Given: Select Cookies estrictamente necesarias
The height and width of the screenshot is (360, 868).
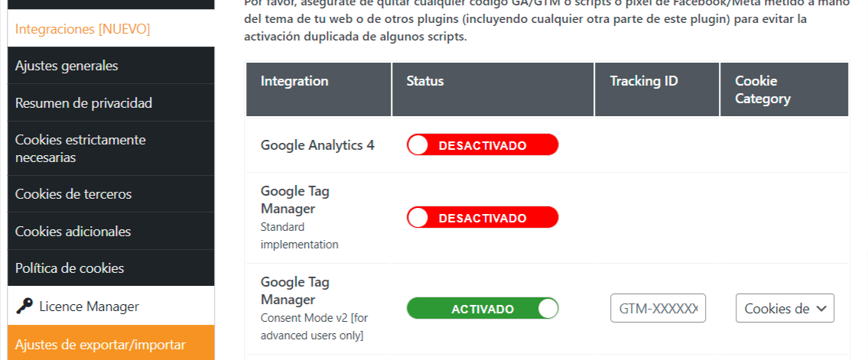Looking at the screenshot, I should tap(111, 149).
